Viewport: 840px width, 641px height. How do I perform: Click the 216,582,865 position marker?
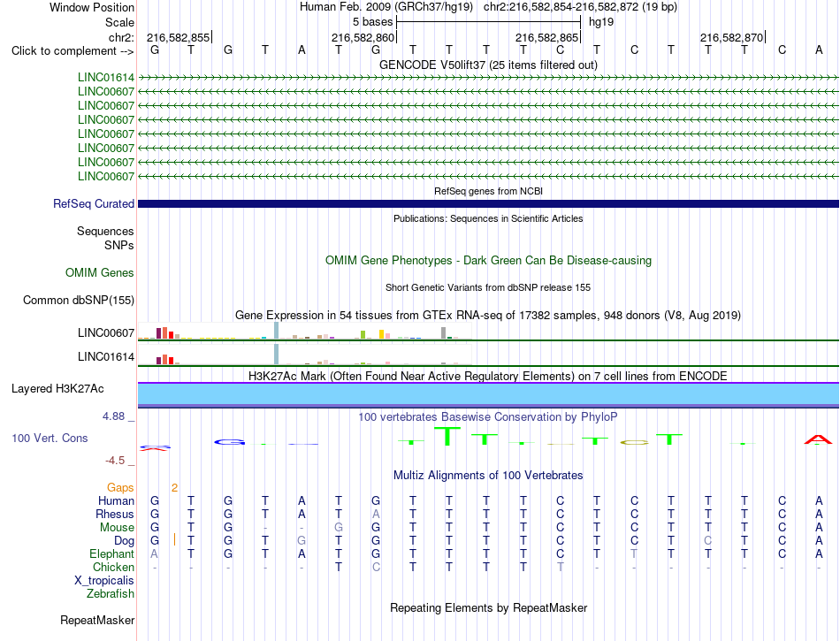coord(547,37)
